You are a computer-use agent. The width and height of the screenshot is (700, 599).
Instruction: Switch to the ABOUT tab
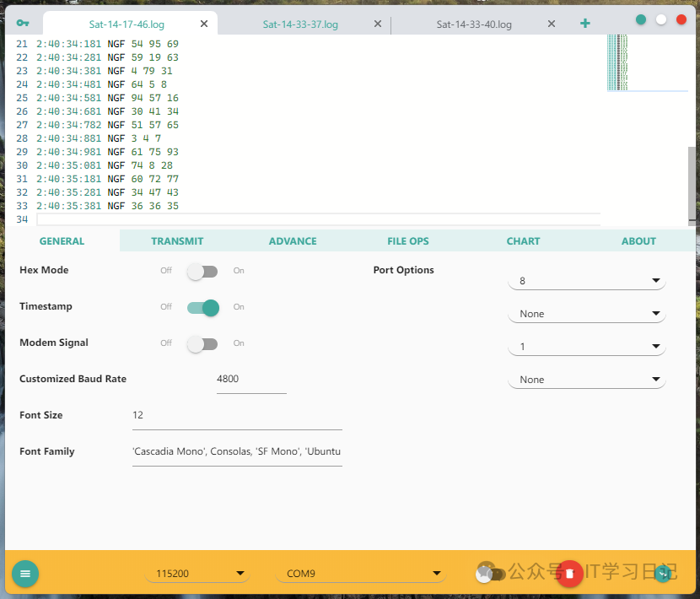(638, 241)
